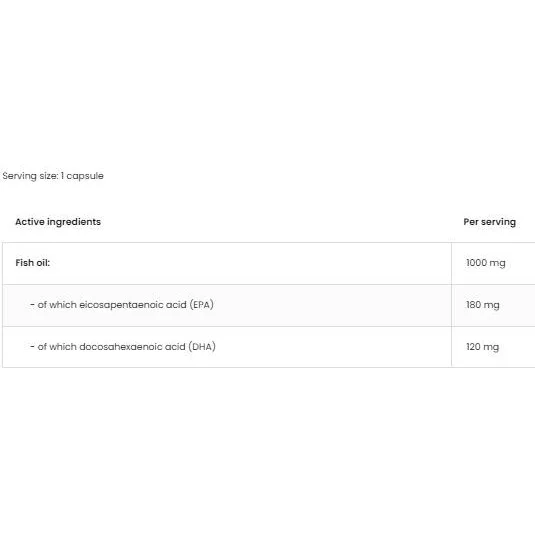Click the word "acid" in the DHA row
The image size is (535, 535).
[175, 347]
